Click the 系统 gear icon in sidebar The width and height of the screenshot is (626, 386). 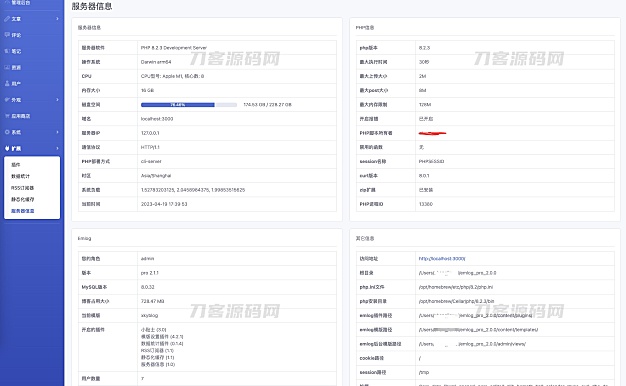(x=7, y=132)
